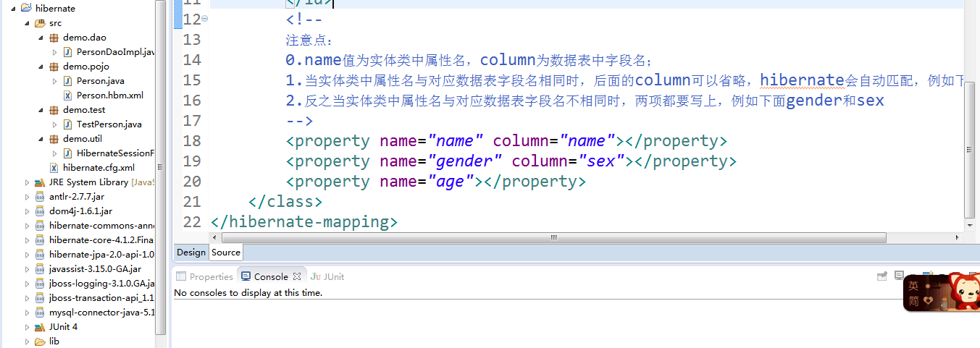Click the Display Selected Console icon
980x348 pixels.
(898, 276)
